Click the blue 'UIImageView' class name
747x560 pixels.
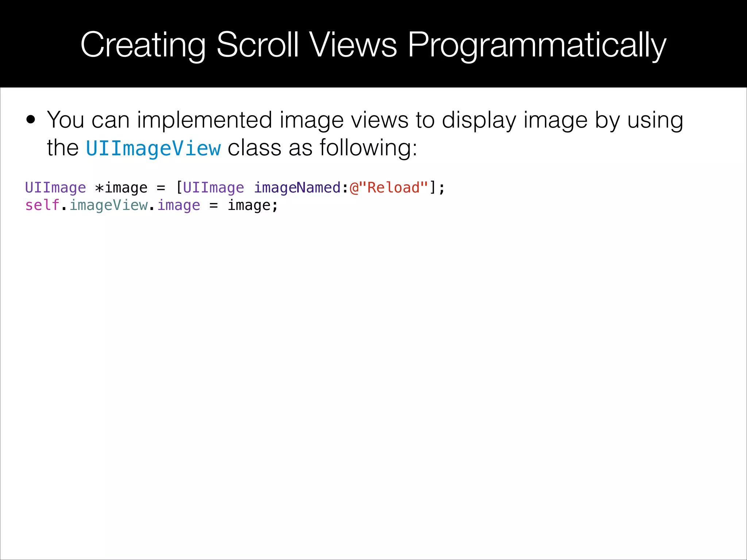(x=153, y=148)
